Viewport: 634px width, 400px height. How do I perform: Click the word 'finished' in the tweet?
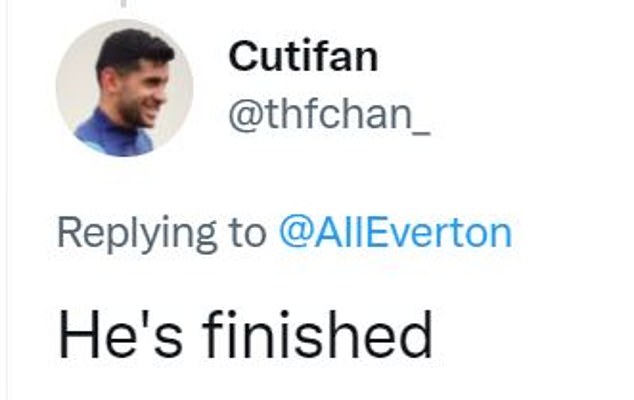(x=317, y=334)
